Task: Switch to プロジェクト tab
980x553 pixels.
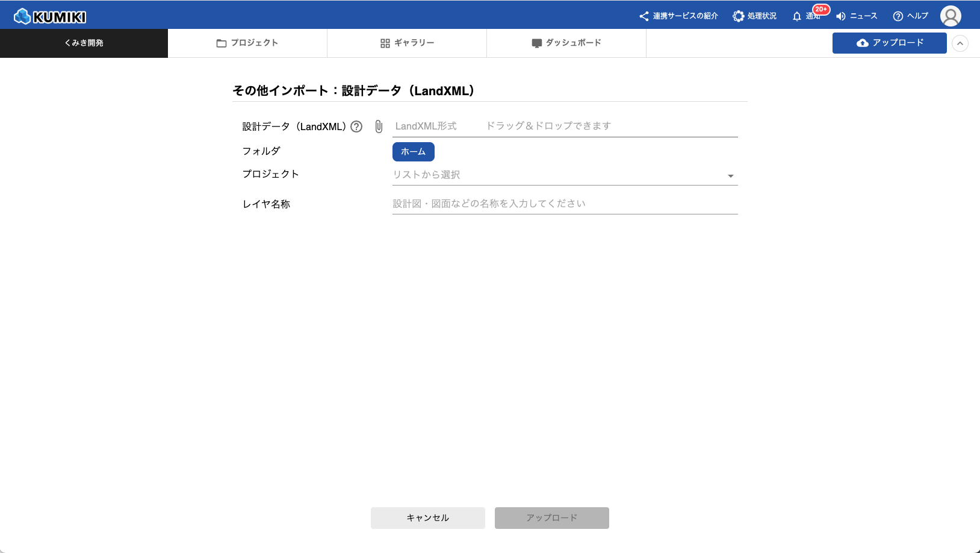Action: (247, 43)
